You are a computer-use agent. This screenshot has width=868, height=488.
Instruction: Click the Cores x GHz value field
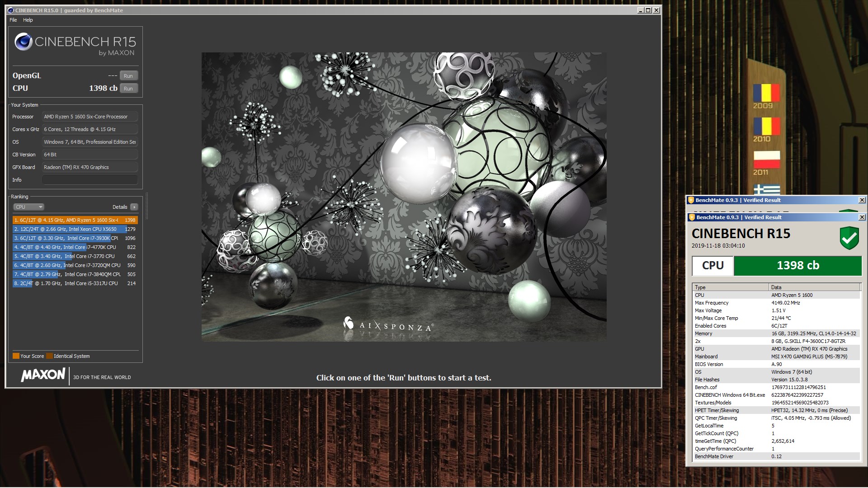(90, 129)
